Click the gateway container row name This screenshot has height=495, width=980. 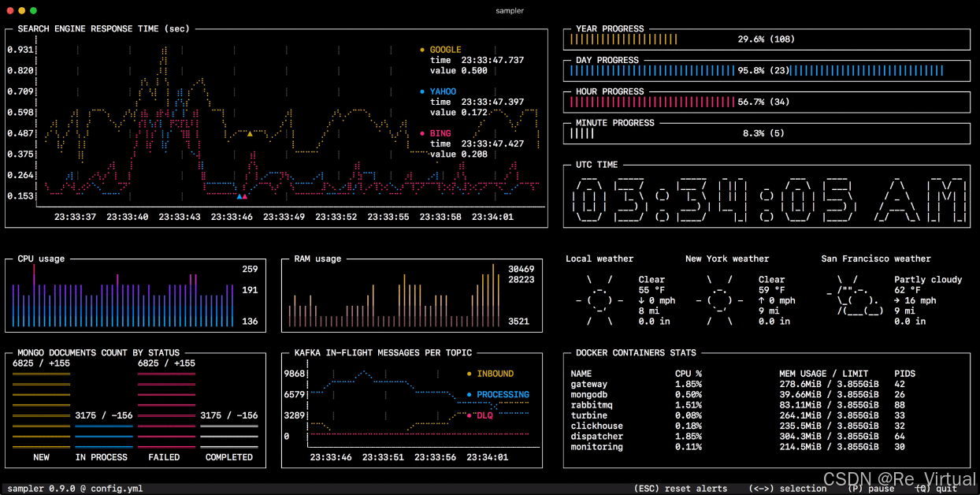pyautogui.click(x=589, y=384)
